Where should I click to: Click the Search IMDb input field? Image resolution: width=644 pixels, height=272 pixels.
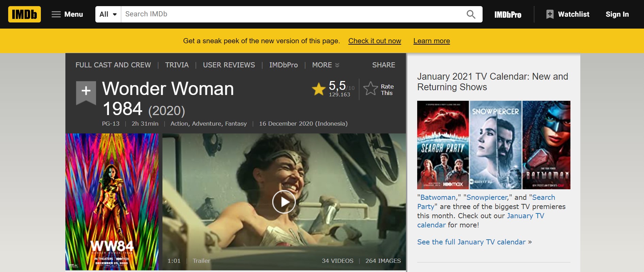point(293,14)
